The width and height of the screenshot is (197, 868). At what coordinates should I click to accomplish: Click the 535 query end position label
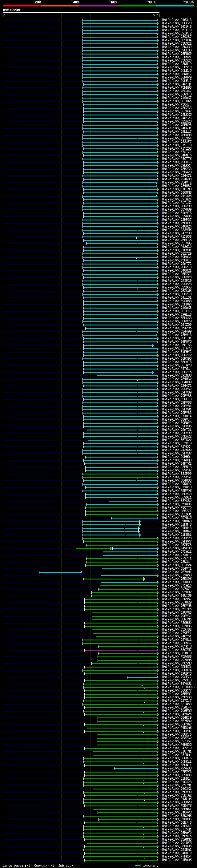point(155,15)
